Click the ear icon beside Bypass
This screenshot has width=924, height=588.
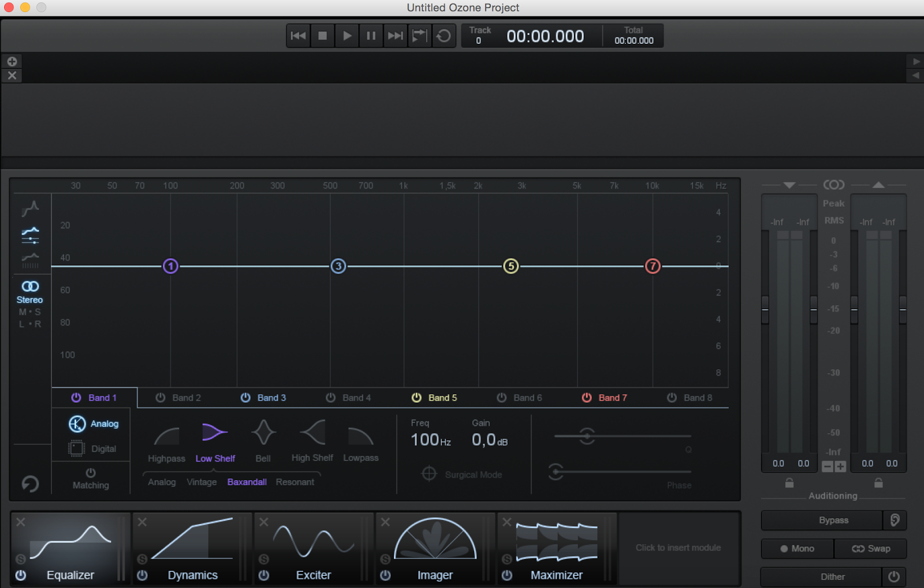click(895, 520)
